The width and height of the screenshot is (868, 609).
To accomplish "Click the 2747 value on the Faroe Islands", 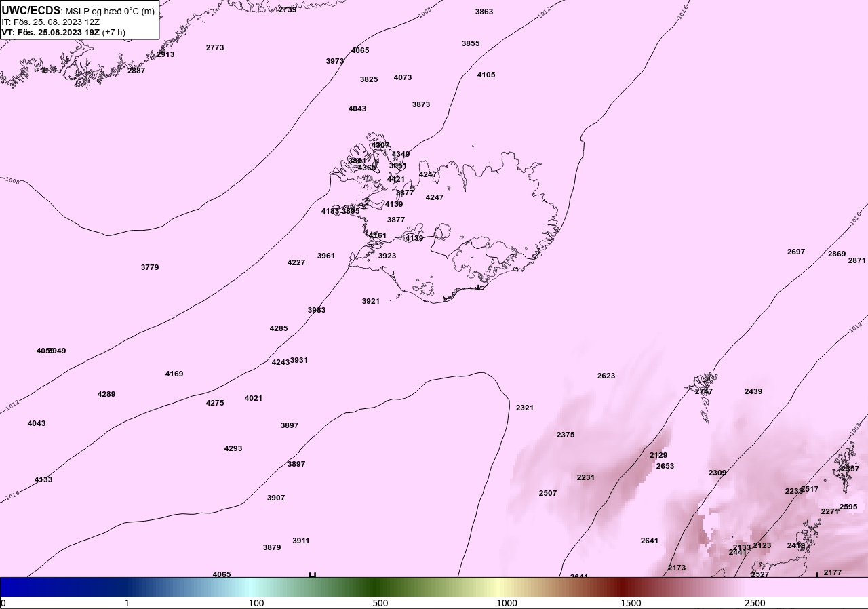I will click(x=704, y=391).
